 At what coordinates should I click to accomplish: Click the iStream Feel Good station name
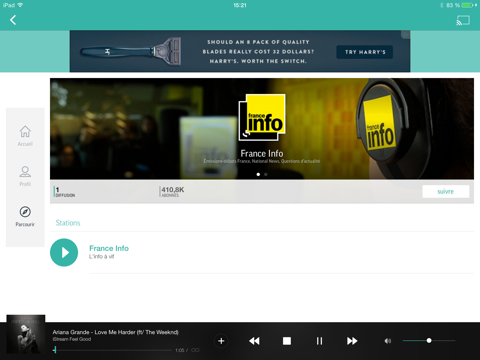[x=72, y=339]
